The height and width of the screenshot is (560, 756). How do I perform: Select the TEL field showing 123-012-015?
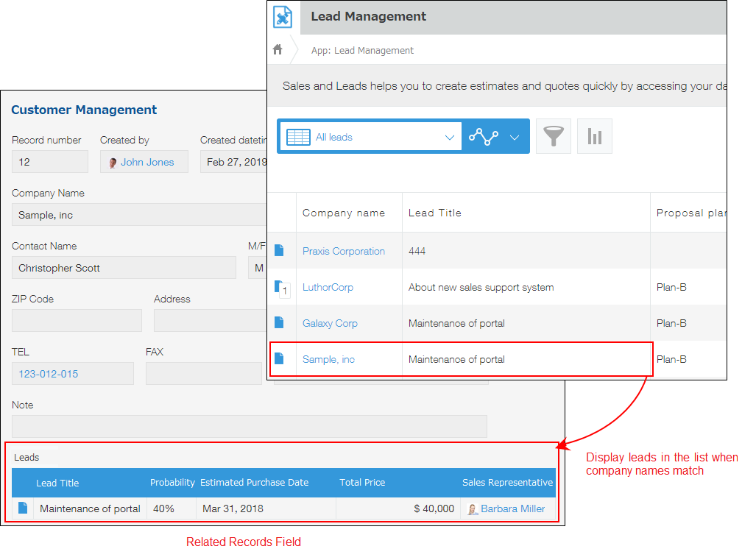[x=72, y=373]
